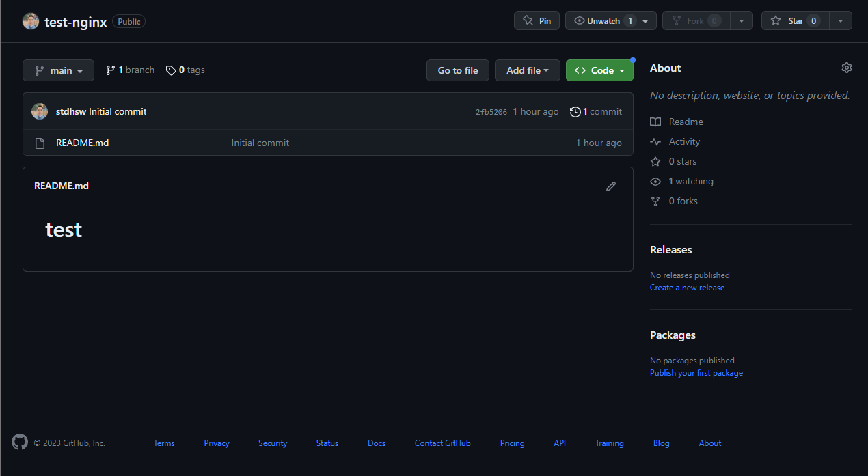Click the test heading in README
Image resolution: width=868 pixels, height=476 pixels.
coord(64,229)
